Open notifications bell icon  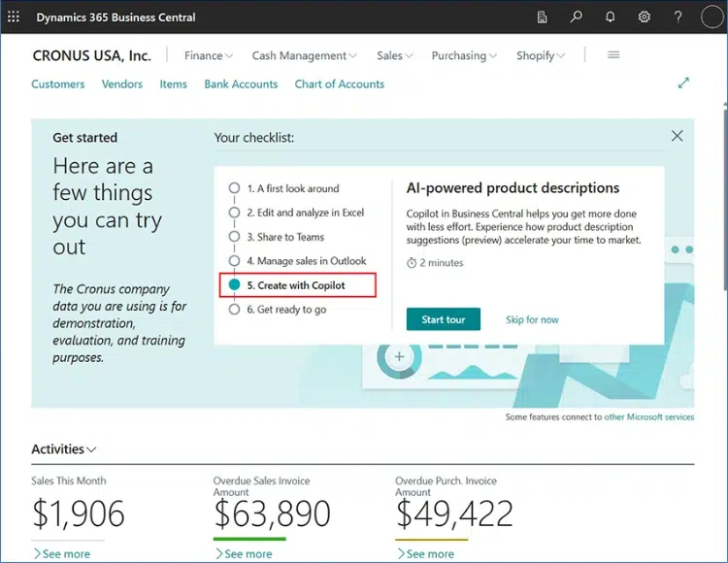click(611, 17)
